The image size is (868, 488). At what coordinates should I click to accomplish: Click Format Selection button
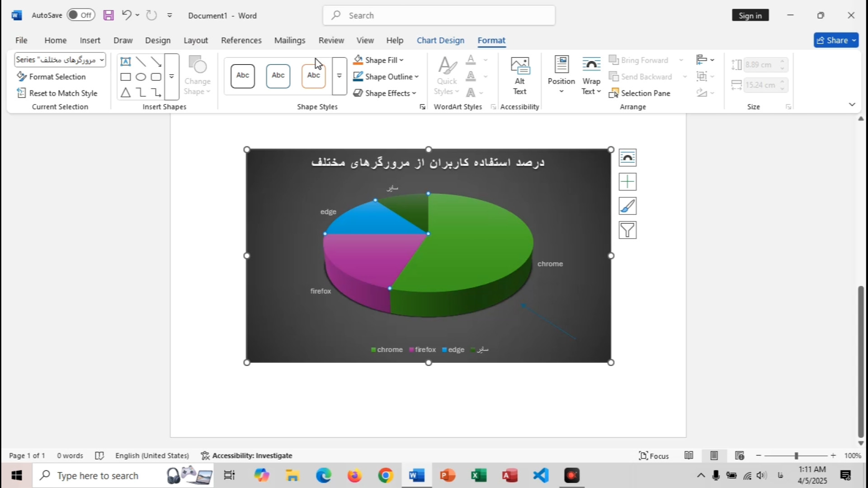click(x=51, y=77)
